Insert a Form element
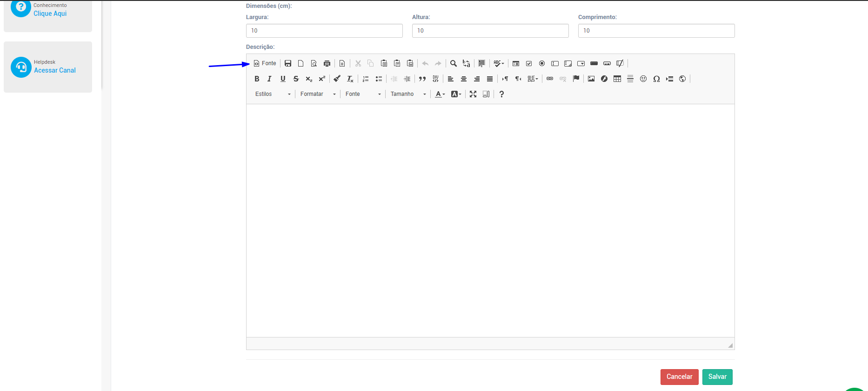 516,63
